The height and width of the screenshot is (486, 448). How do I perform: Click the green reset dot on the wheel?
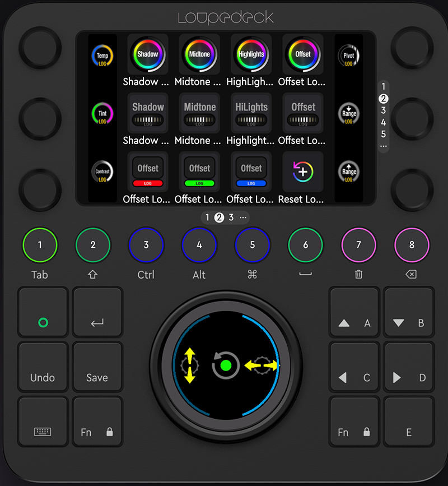pos(226,365)
